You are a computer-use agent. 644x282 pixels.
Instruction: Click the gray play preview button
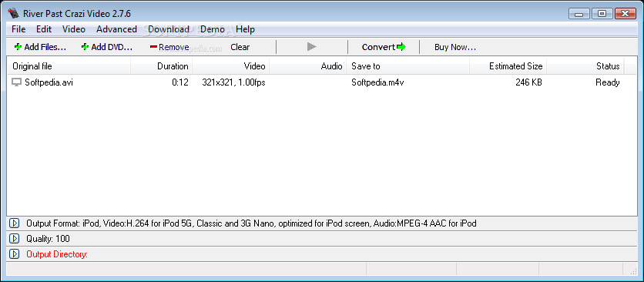click(312, 47)
